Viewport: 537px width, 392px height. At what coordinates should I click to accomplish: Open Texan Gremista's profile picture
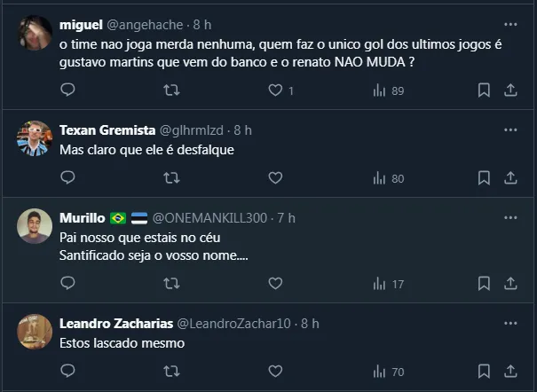click(35, 137)
